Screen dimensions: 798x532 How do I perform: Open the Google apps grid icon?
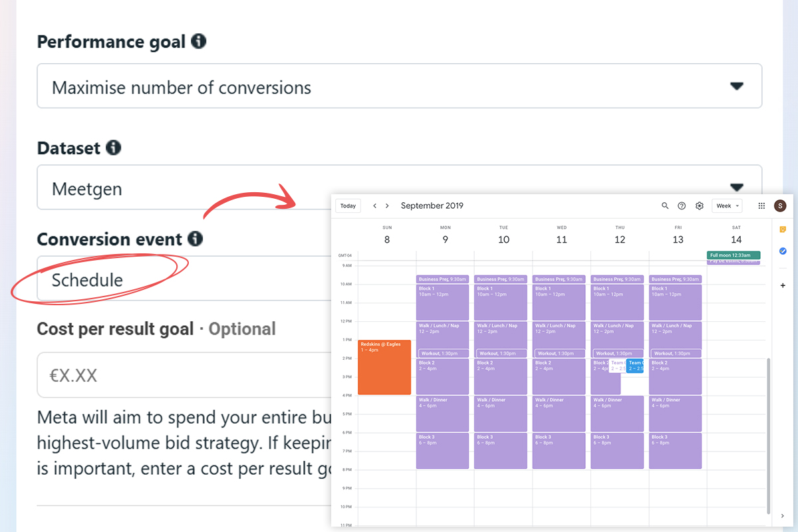click(761, 206)
